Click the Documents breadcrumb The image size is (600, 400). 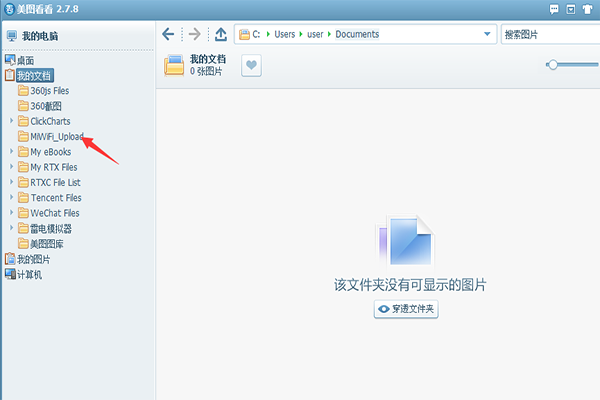(357, 34)
